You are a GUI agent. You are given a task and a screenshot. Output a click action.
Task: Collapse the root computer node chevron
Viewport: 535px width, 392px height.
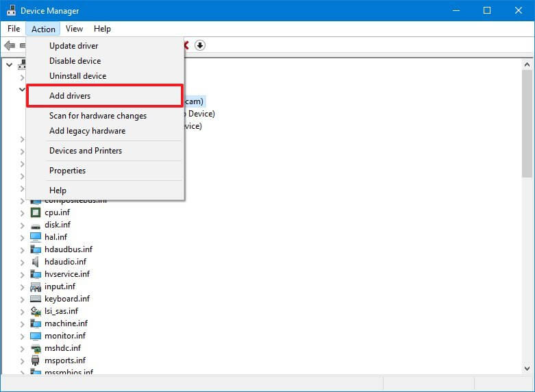click(x=9, y=64)
